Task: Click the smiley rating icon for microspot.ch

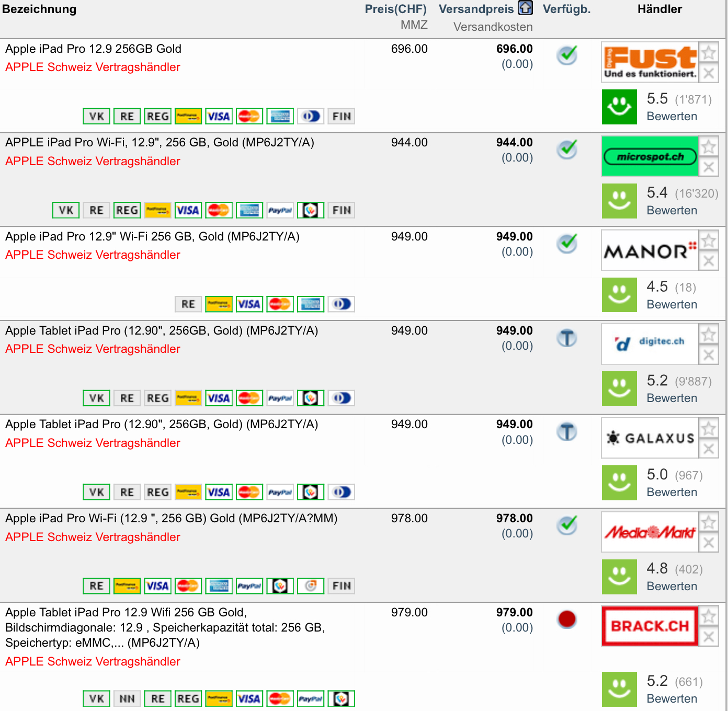Action: click(619, 201)
